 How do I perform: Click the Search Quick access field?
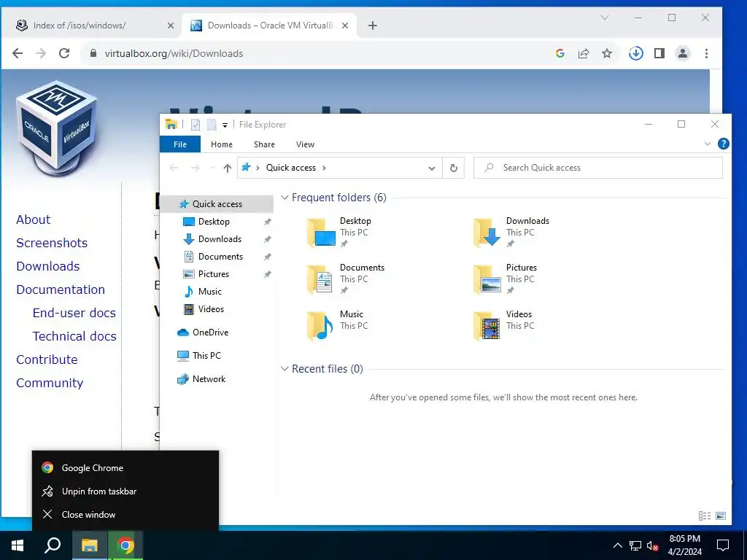598,168
